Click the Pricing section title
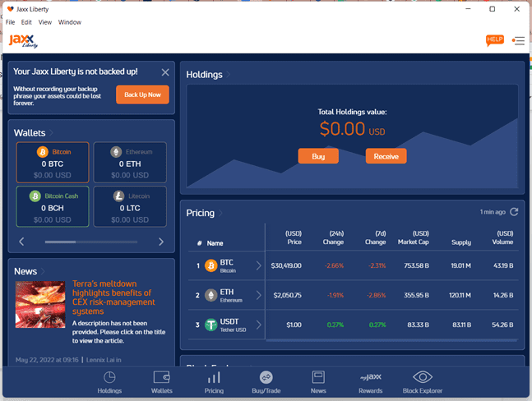The height and width of the screenshot is (401, 532). 200,213
